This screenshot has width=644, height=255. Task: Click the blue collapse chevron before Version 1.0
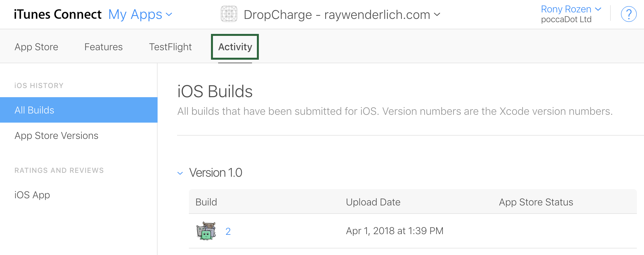[x=180, y=173]
